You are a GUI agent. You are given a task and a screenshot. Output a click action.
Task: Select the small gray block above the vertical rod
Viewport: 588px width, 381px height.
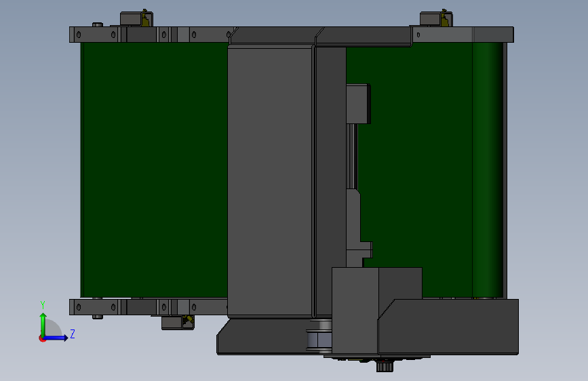pos(358,104)
